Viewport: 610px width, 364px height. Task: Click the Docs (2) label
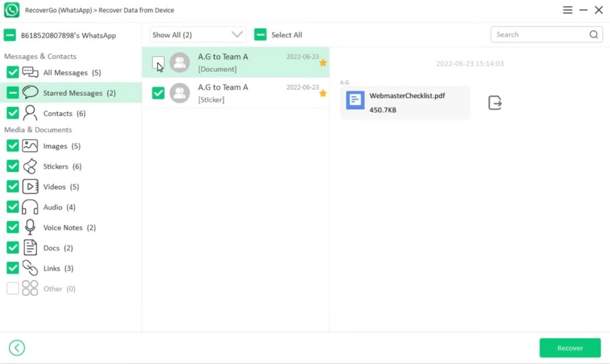click(x=58, y=248)
